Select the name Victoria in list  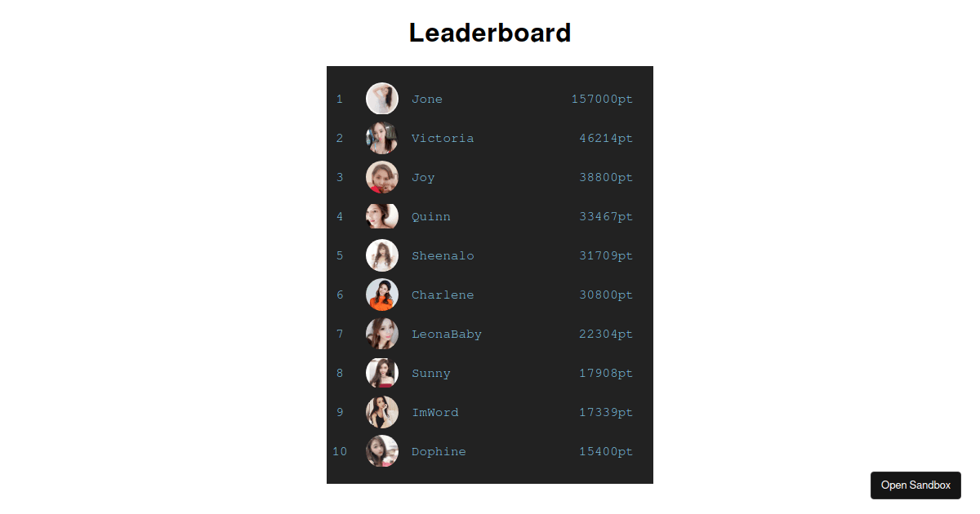(443, 139)
